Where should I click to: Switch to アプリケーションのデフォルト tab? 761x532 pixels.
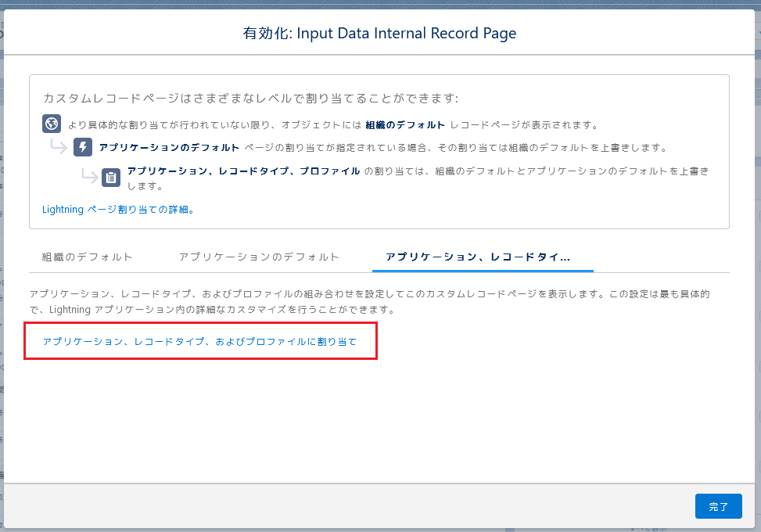point(259,257)
